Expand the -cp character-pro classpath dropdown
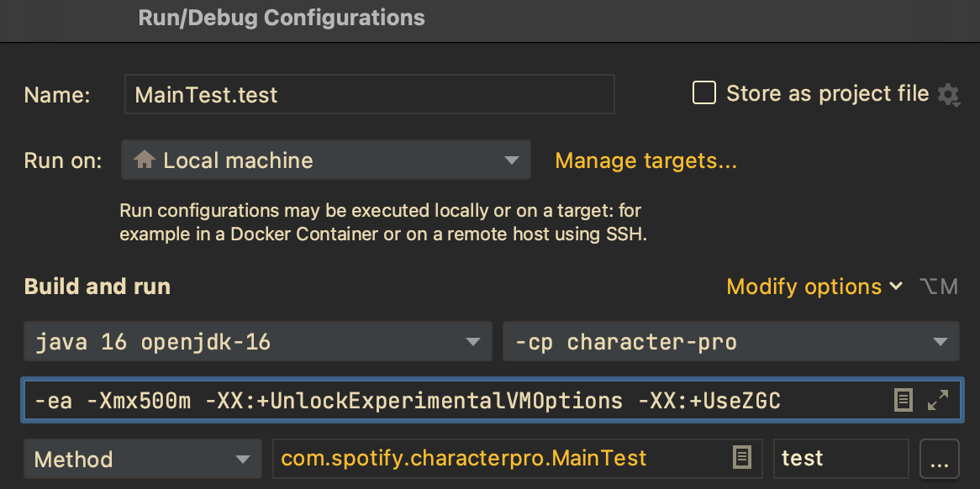The width and height of the screenshot is (980, 489). pos(730,342)
